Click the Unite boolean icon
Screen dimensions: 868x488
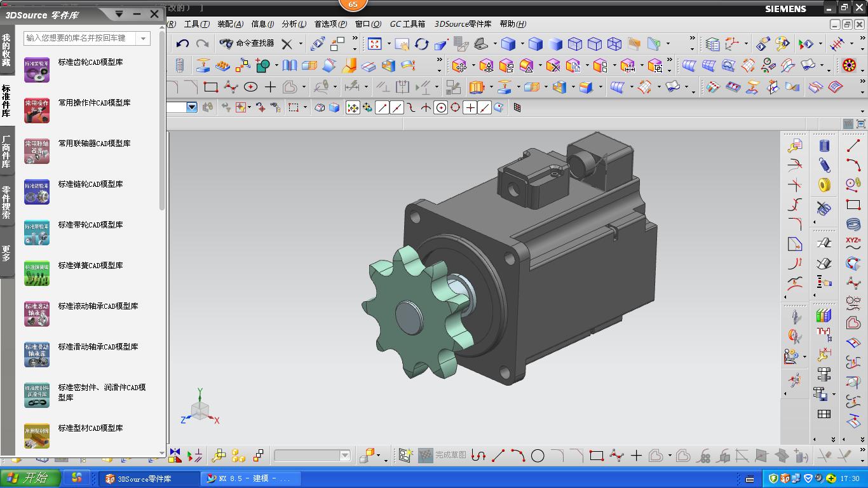263,65
